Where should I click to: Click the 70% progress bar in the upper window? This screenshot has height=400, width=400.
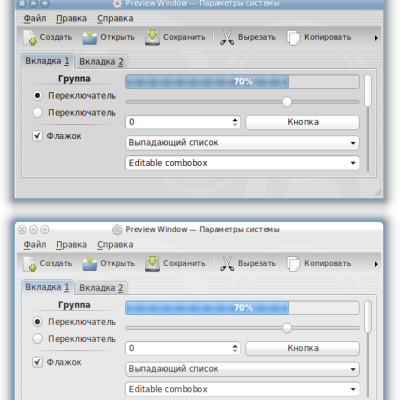(x=242, y=81)
